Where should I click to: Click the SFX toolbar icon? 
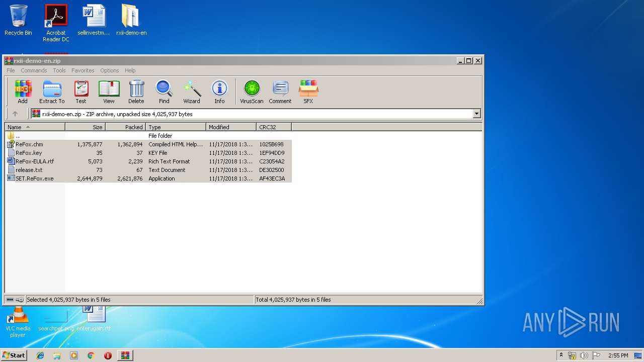(x=308, y=92)
